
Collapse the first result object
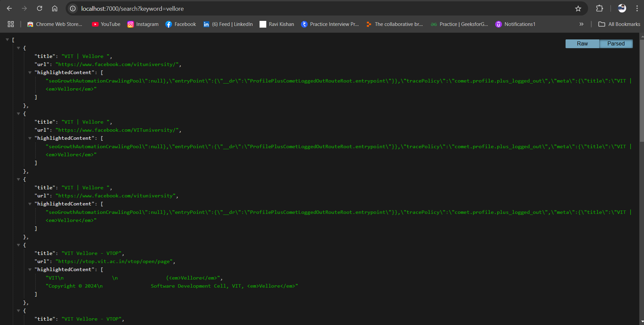click(19, 48)
